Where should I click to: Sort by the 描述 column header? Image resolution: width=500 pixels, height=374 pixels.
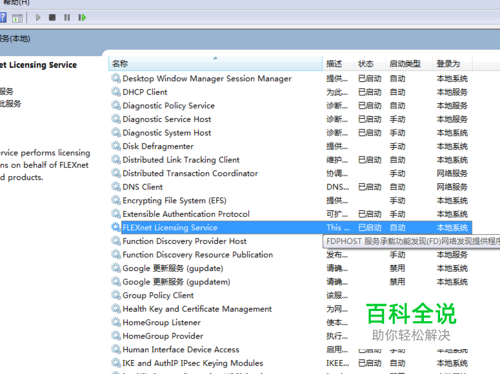point(338,63)
